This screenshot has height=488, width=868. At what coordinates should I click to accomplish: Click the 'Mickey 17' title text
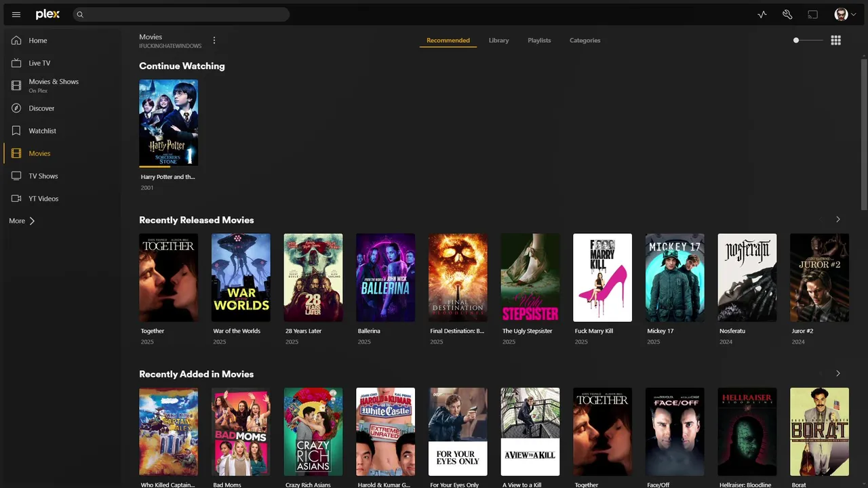(660, 331)
